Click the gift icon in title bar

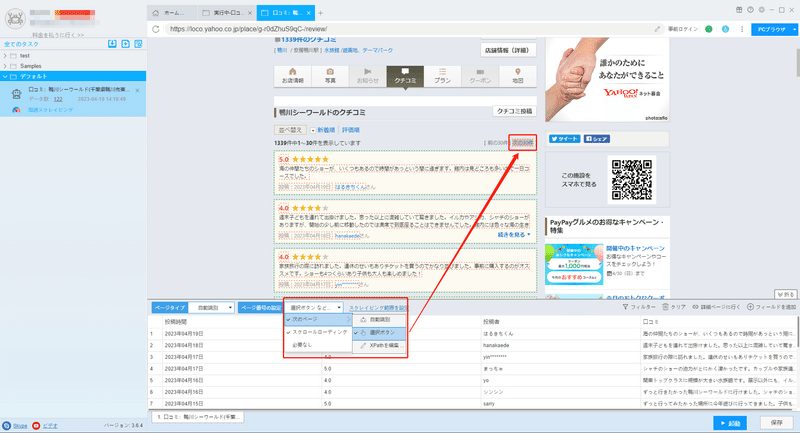pos(739,10)
